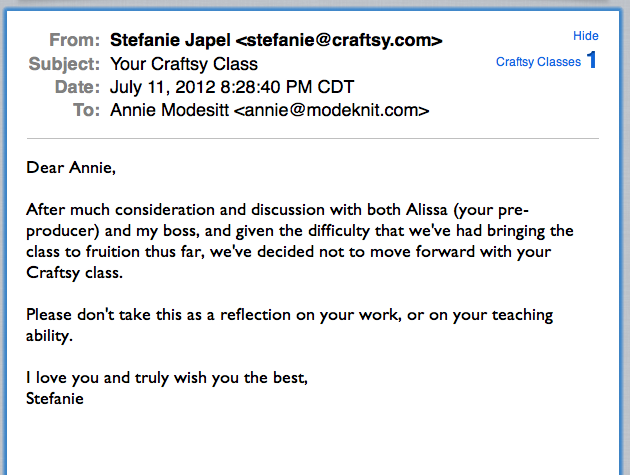Screen dimensions: 630x475
Task: Click the Hide link in header
Action: pos(585,36)
